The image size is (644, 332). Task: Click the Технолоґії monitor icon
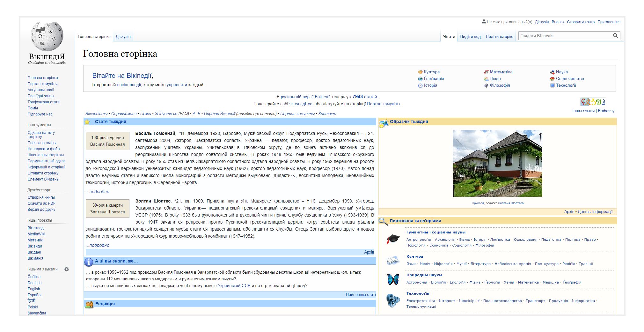[x=552, y=85]
